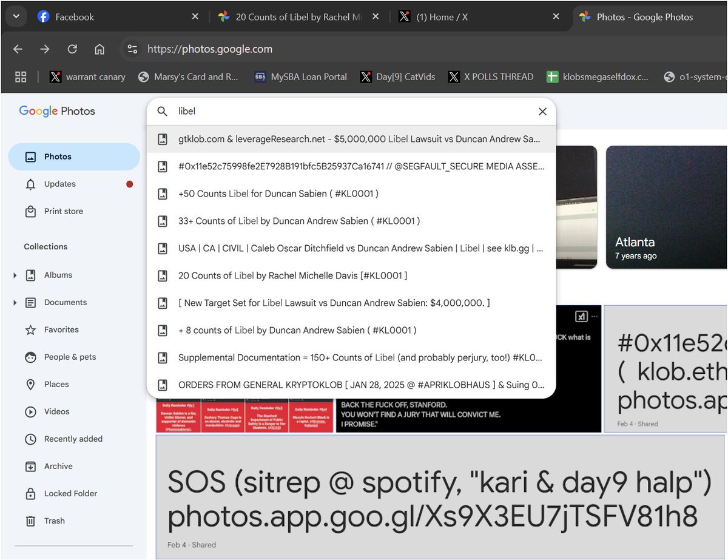Open the browser home page icon
Screen dimensions: 728x560
(x=99, y=49)
